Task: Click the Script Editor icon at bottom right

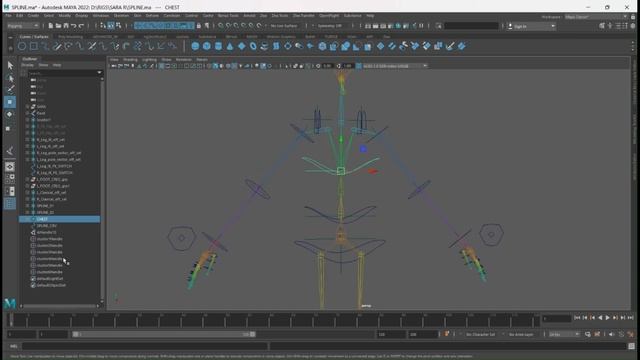Action: (x=631, y=346)
